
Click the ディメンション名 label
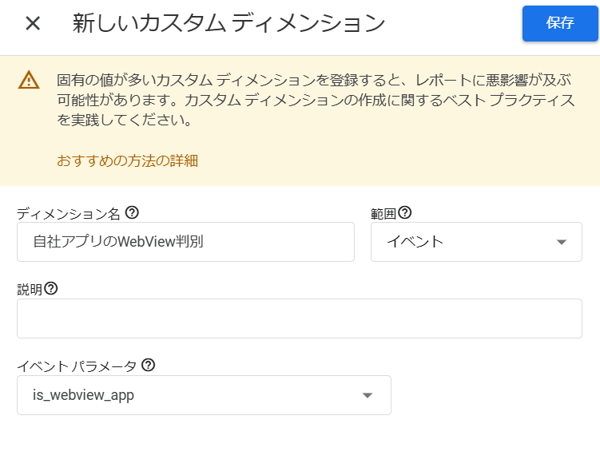69,214
